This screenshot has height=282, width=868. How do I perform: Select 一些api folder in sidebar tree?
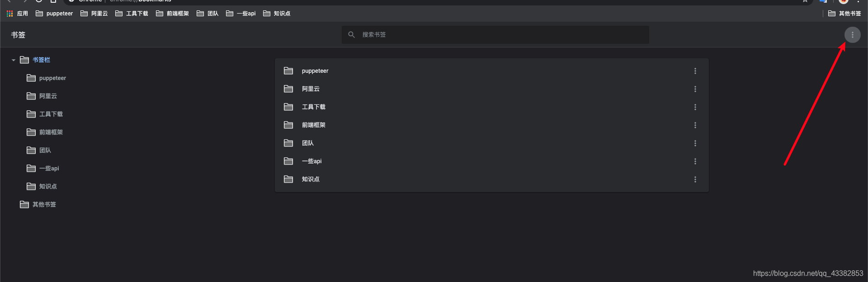43,169
